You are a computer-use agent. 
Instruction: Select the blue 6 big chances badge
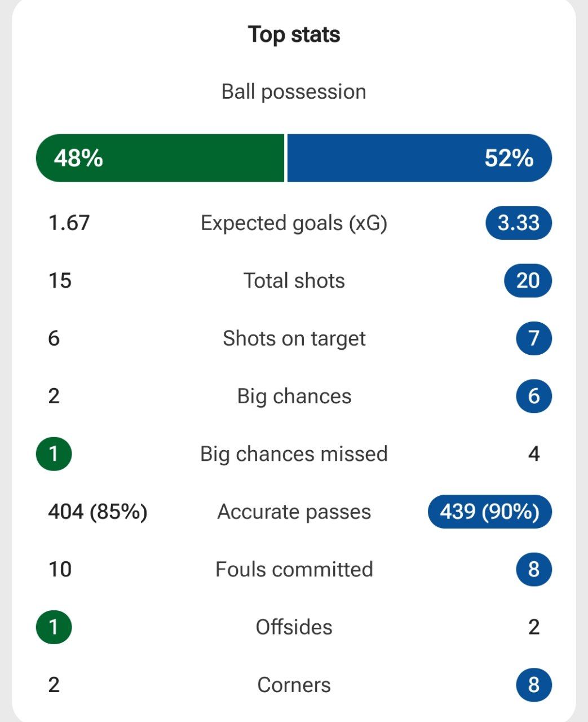point(533,396)
